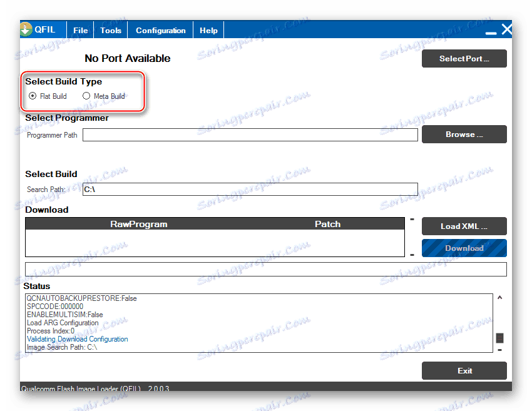Click the blue Download button

(x=464, y=248)
